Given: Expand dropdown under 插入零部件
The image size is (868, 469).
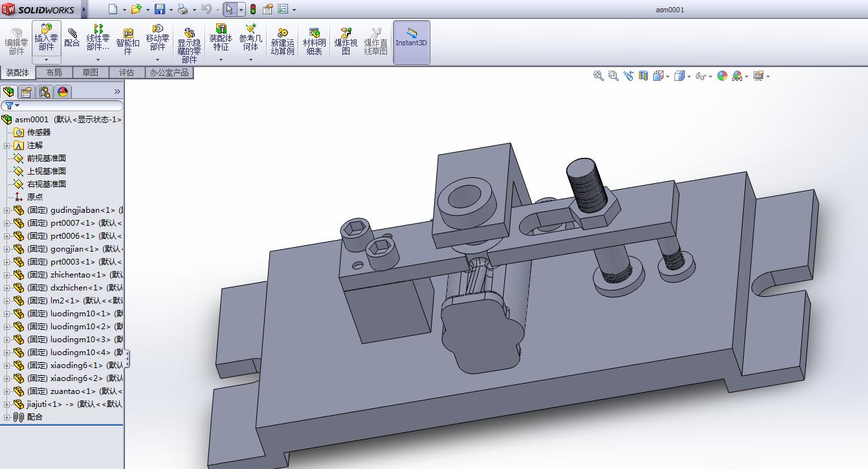Looking at the screenshot, I should (x=46, y=60).
